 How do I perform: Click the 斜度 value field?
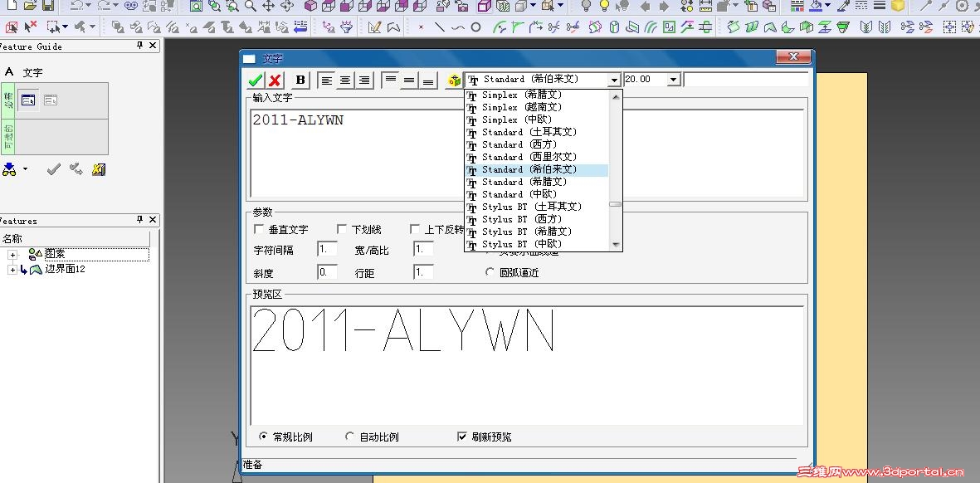pos(327,272)
